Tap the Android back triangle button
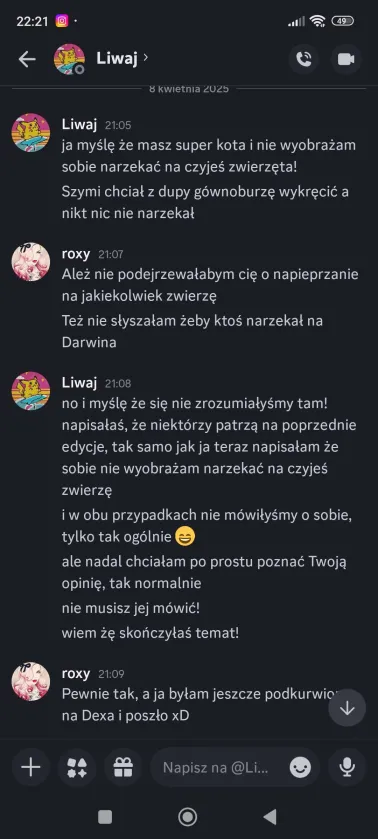Viewport: 378px width, 839px height. (270, 817)
